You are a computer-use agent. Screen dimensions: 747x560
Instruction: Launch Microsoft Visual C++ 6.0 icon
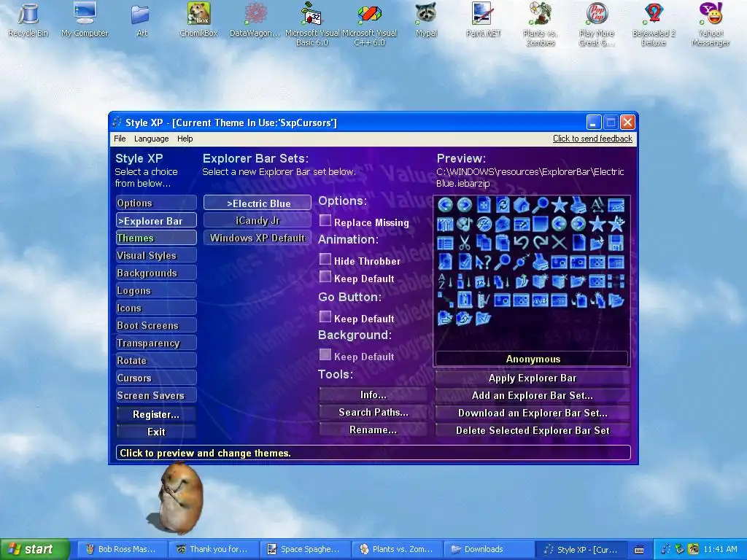point(369,24)
